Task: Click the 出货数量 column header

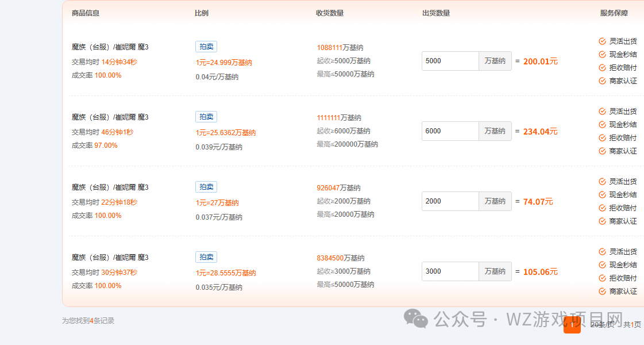Action: click(435, 12)
